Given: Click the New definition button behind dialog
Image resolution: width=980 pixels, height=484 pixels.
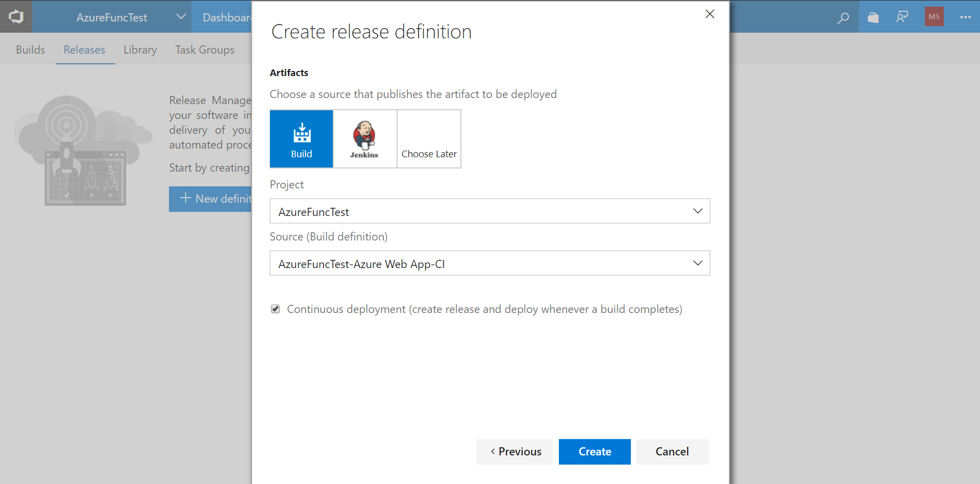Looking at the screenshot, I should [x=210, y=199].
